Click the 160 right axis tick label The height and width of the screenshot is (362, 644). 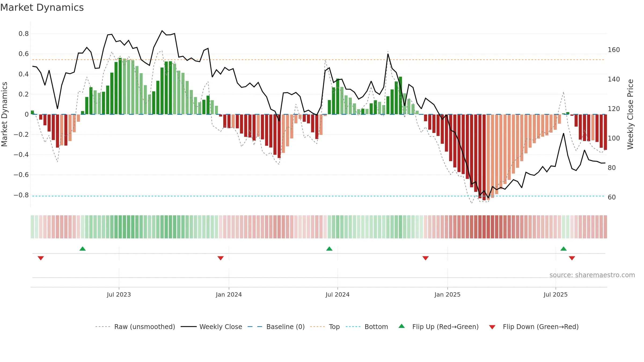(614, 50)
